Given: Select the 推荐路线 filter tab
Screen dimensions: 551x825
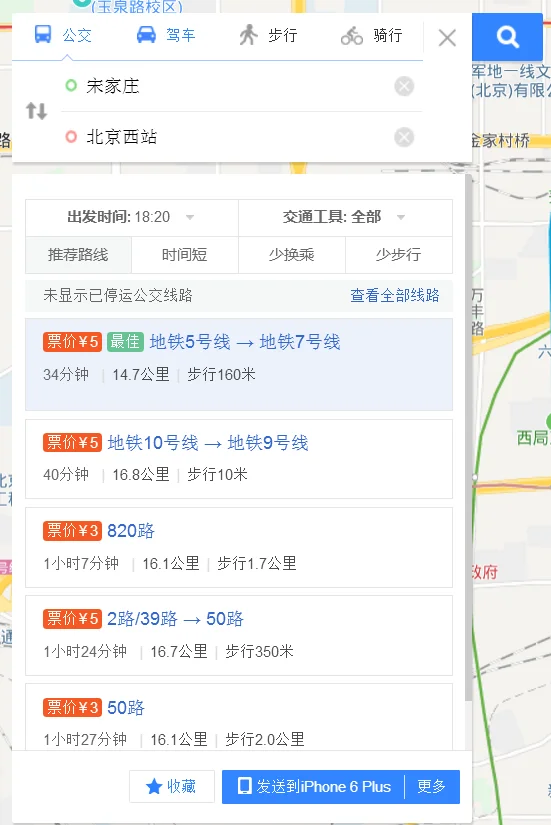Looking at the screenshot, I should point(78,255).
